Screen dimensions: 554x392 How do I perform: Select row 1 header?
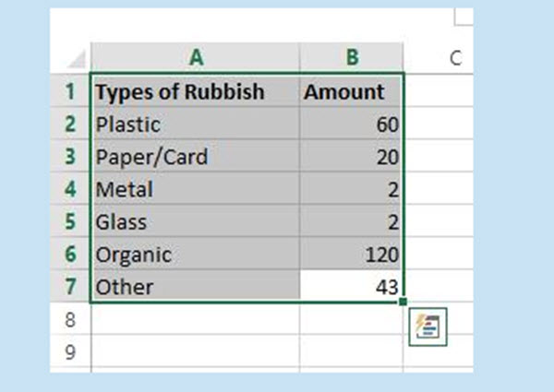coord(70,92)
